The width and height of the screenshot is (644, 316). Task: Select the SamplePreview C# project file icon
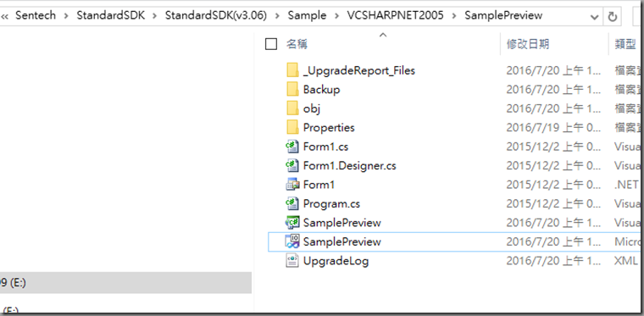click(x=292, y=223)
